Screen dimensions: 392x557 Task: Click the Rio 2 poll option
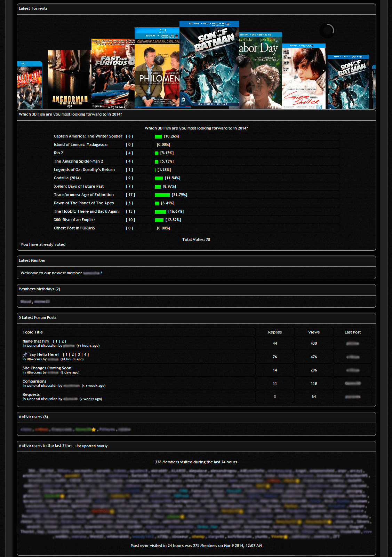coord(58,153)
